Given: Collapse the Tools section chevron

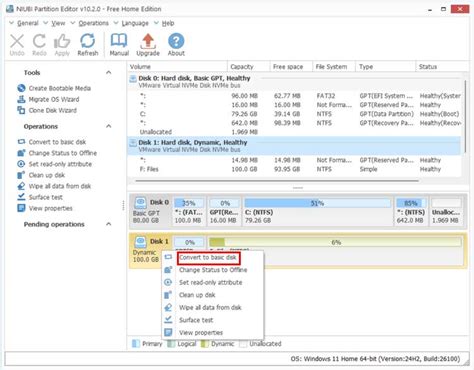Looking at the screenshot, I should (x=109, y=72).
